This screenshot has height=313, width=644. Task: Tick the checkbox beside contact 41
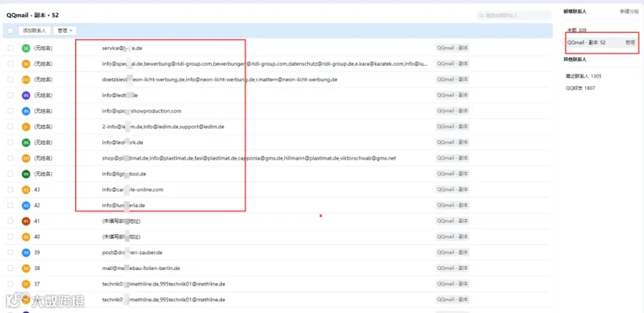10,221
